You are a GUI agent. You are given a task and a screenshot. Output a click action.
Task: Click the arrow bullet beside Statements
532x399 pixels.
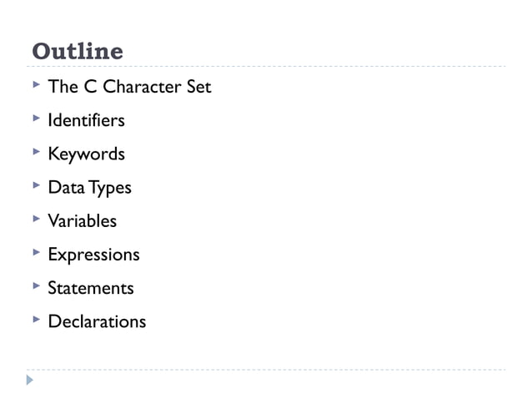[37, 286]
